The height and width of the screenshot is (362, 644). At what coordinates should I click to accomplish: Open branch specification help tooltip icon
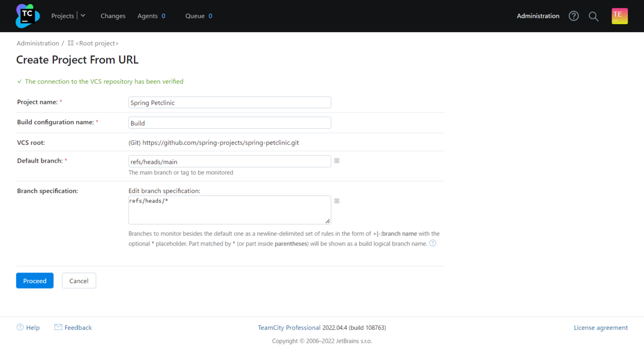click(x=433, y=243)
